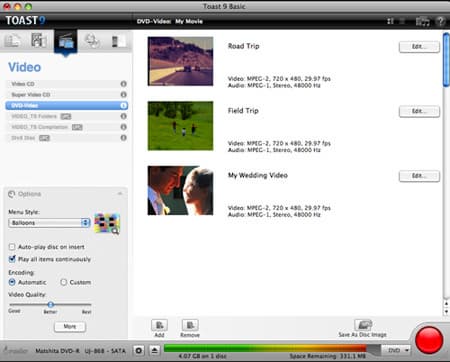The image size is (450, 362).
Task: Click the Space Remaining status text
Action: point(328,356)
